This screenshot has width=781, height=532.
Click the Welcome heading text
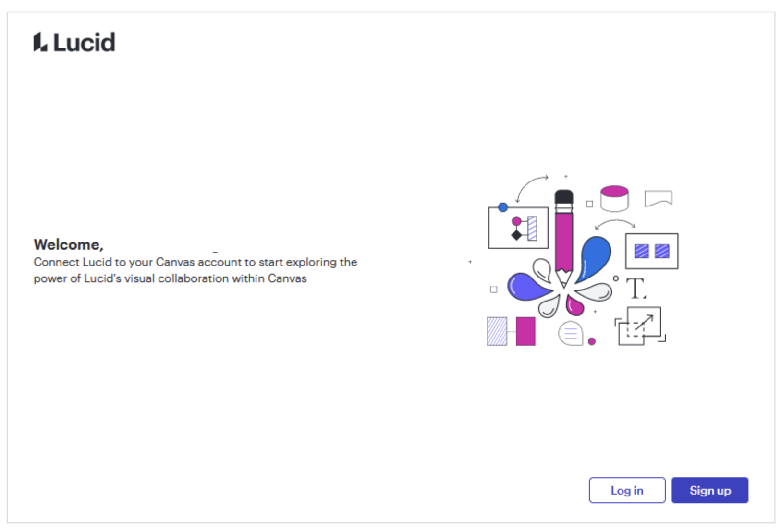point(69,244)
